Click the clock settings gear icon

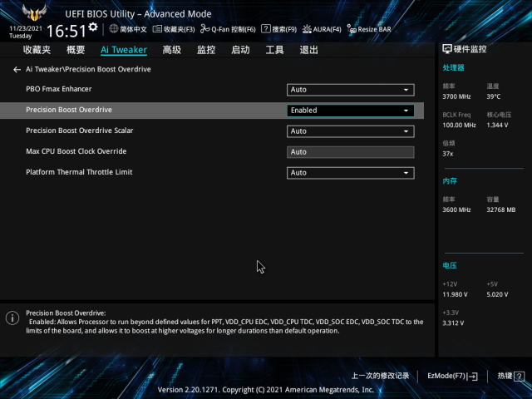point(93,27)
